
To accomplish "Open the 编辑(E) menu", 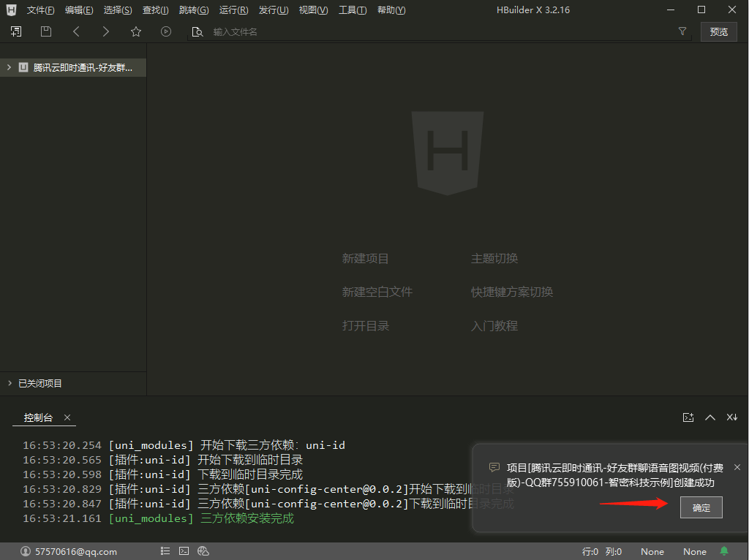I will 79,10.
